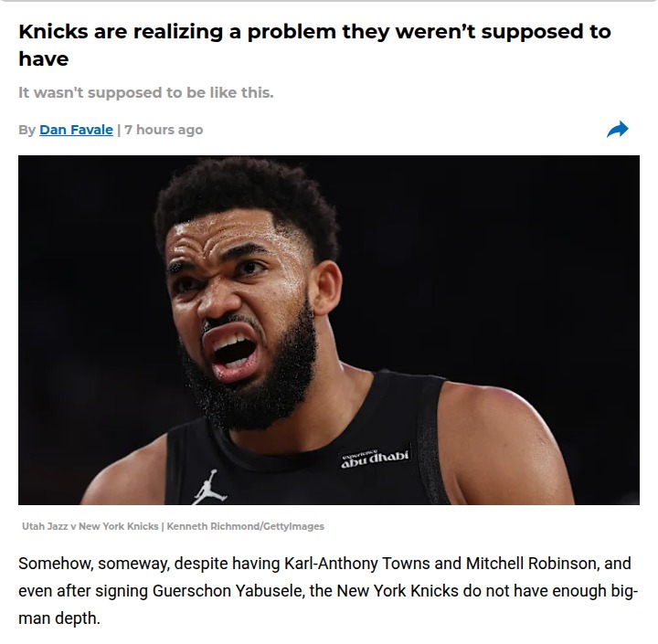This screenshot has width=658, height=644.
Task: Open Dan Favale's author page link
Action: point(76,130)
